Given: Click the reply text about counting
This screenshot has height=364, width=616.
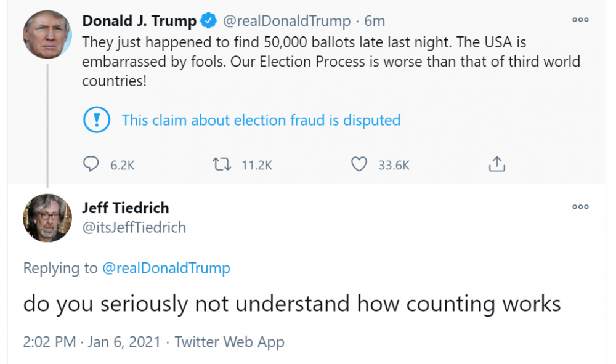Looking at the screenshot, I should tap(292, 304).
